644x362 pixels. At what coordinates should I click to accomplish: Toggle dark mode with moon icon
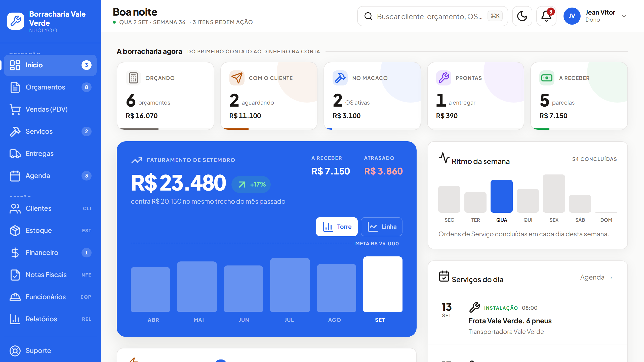coord(522,16)
